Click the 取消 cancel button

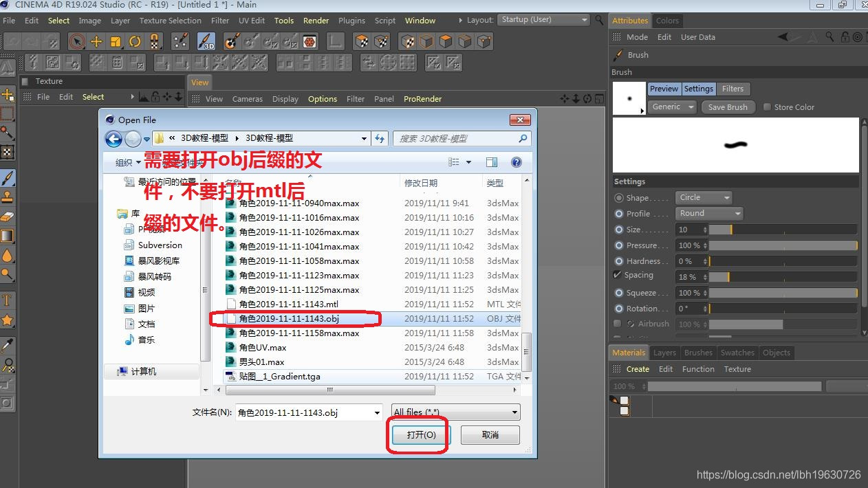click(x=490, y=435)
